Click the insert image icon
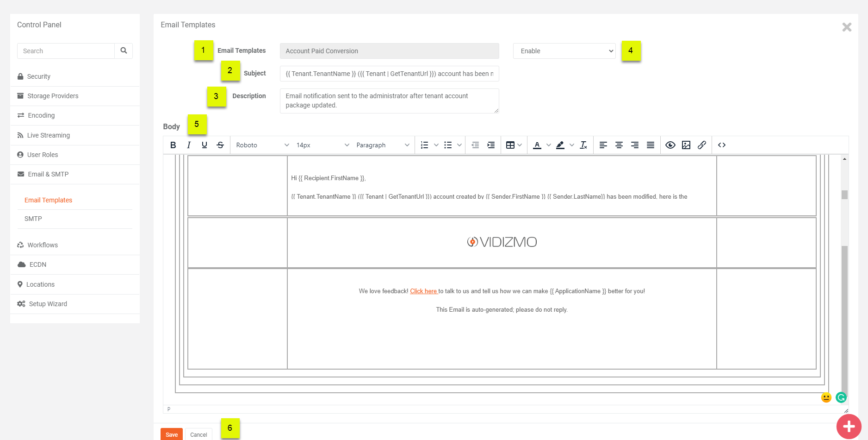This screenshot has height=440, width=868. tap(686, 145)
